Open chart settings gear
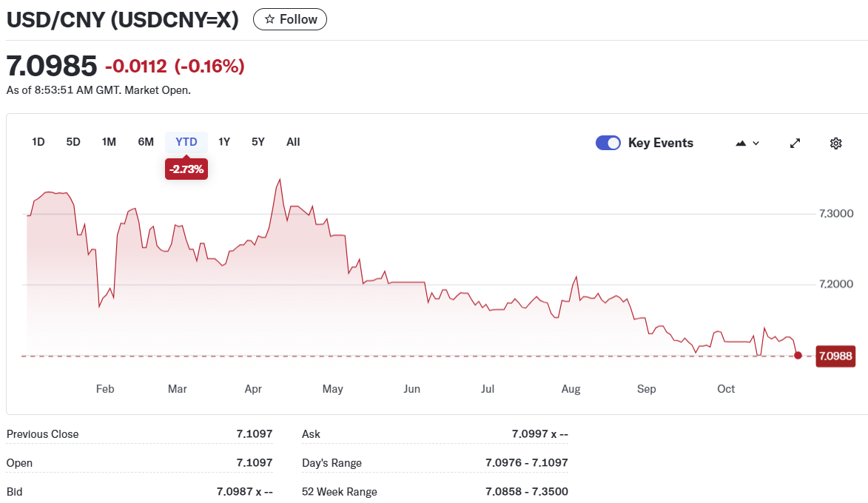 click(x=836, y=143)
